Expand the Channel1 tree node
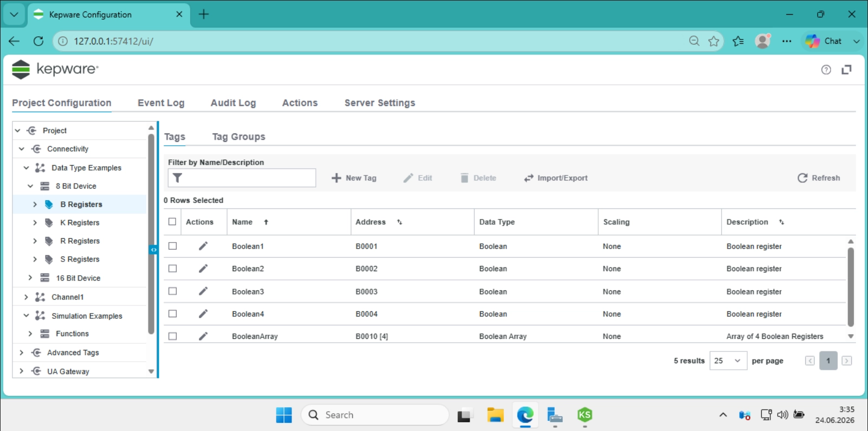 26,297
